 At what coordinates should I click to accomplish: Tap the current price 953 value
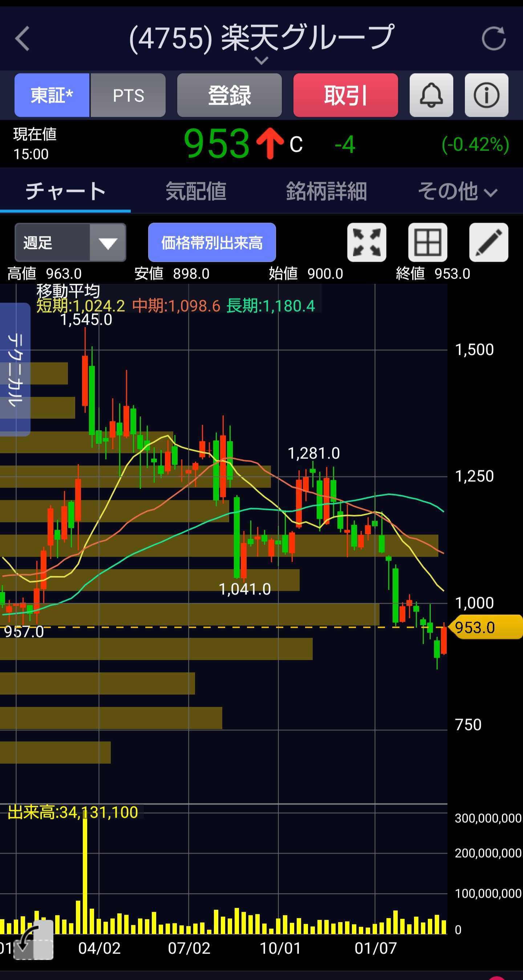point(217,144)
